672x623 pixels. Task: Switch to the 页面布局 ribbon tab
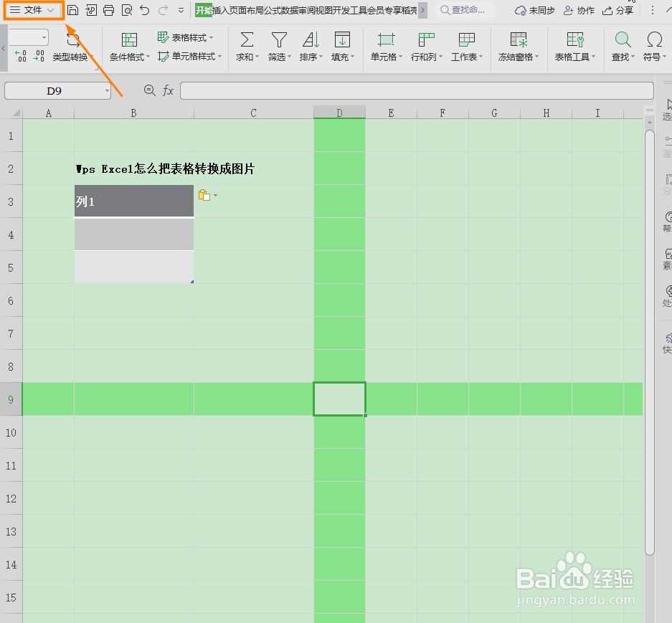[247, 10]
